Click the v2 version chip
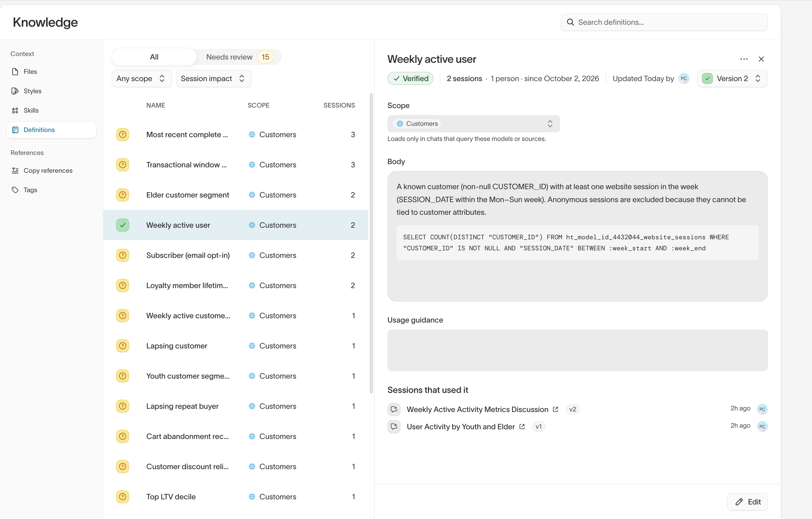812x519 pixels. (x=572, y=409)
